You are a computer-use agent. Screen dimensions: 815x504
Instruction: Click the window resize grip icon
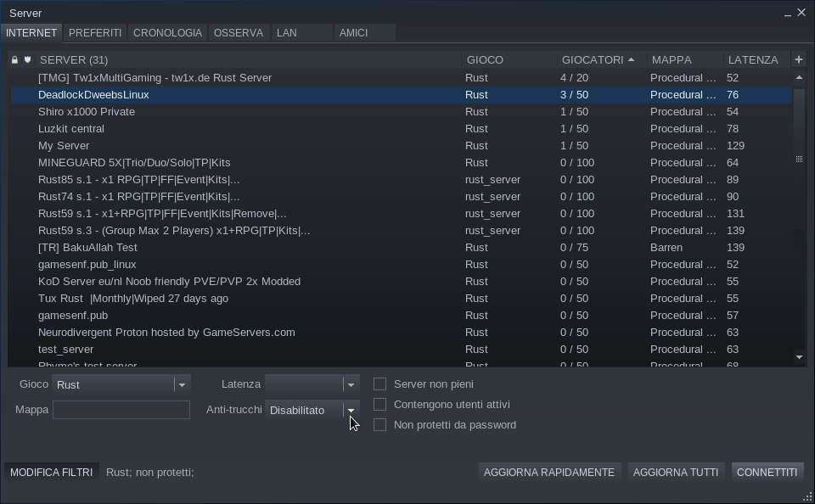(x=807, y=497)
